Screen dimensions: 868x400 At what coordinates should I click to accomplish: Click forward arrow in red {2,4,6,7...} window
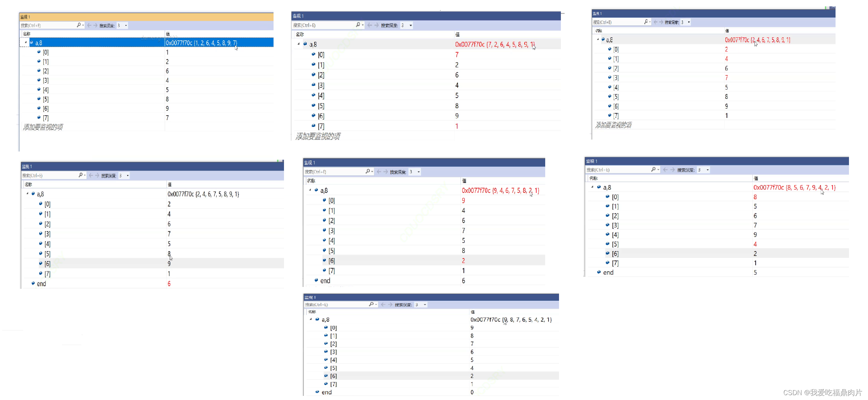click(x=661, y=22)
